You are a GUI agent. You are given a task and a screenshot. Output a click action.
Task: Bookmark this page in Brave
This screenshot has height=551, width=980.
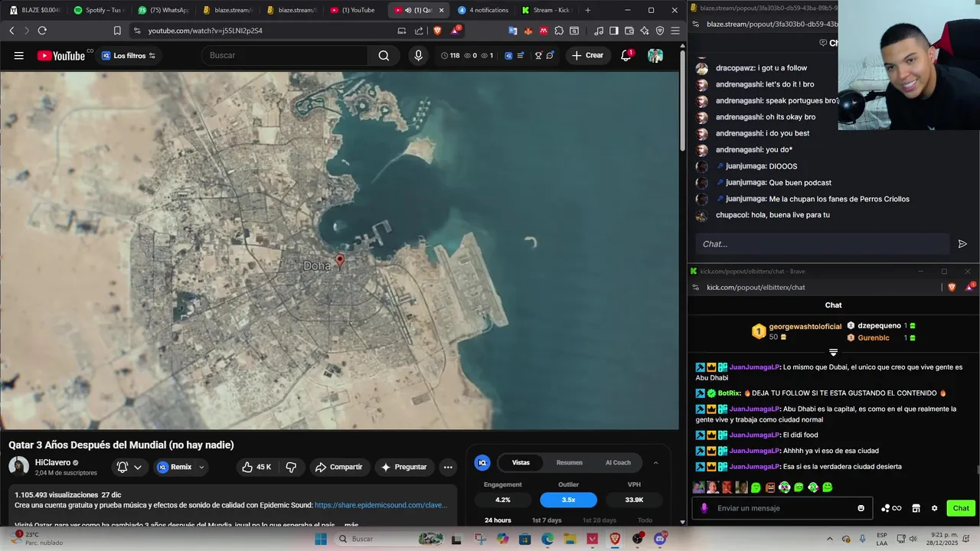point(117,31)
